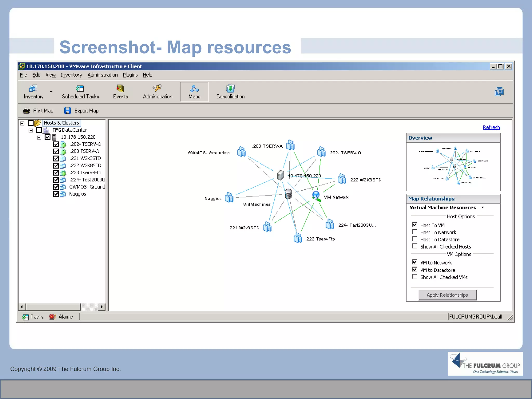Select the .202- TSERV-O VM node in map

coord(321,151)
